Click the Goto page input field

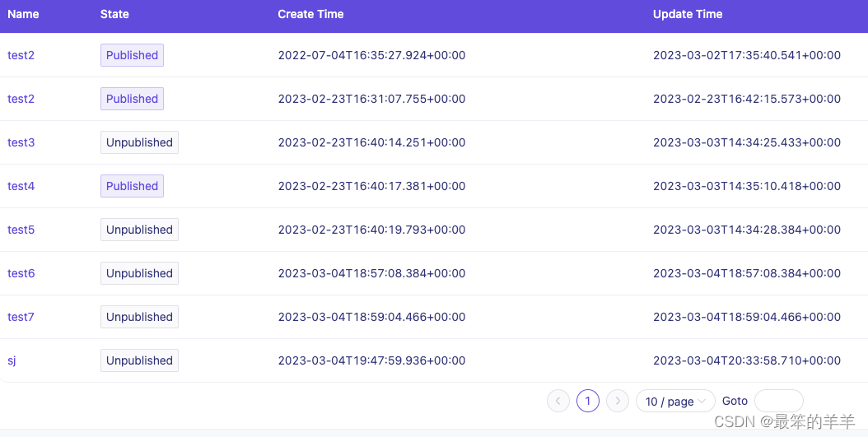(779, 401)
